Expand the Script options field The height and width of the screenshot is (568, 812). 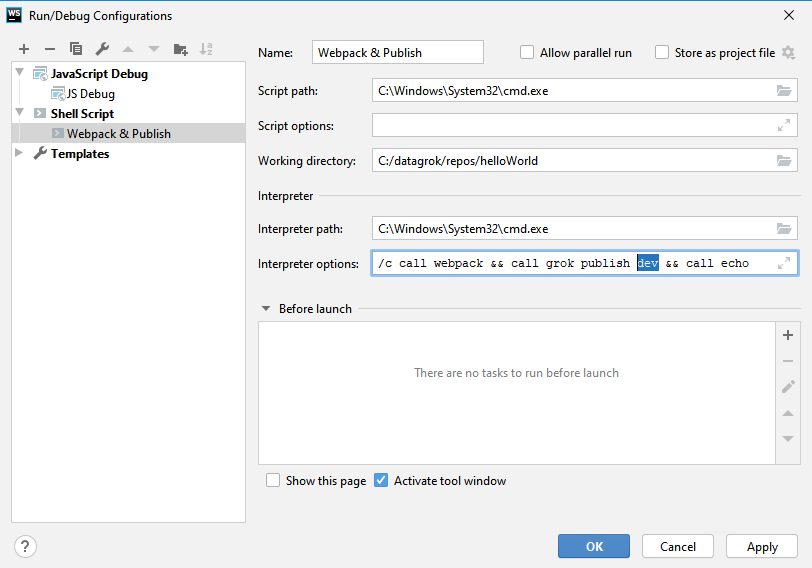click(784, 125)
